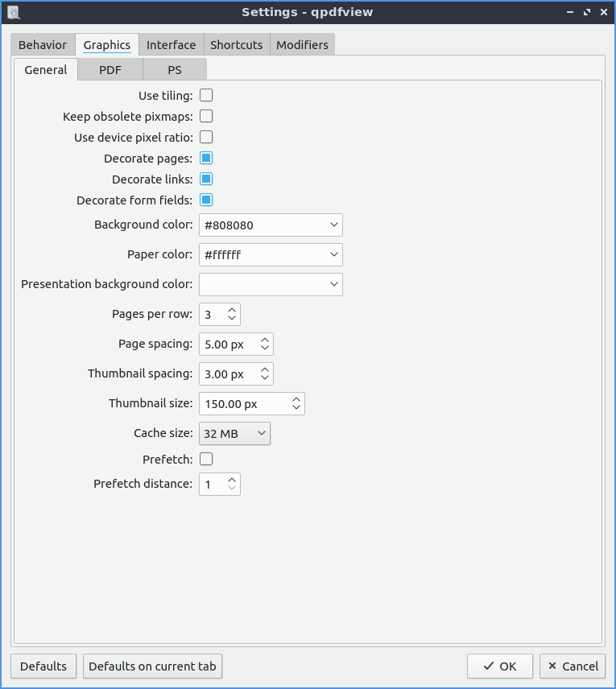Decrease the Thumbnail size value
This screenshot has height=689, width=616.
coord(296,408)
